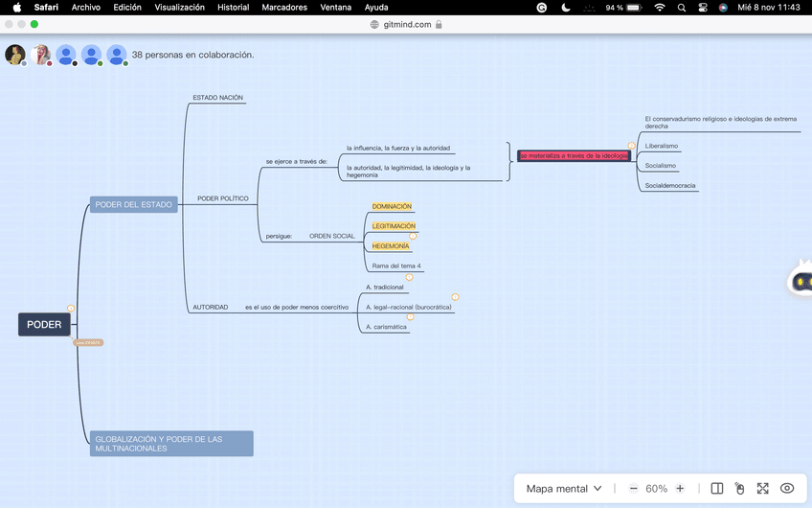Click the mouse mode icon
The image size is (812, 508).
(x=739, y=489)
